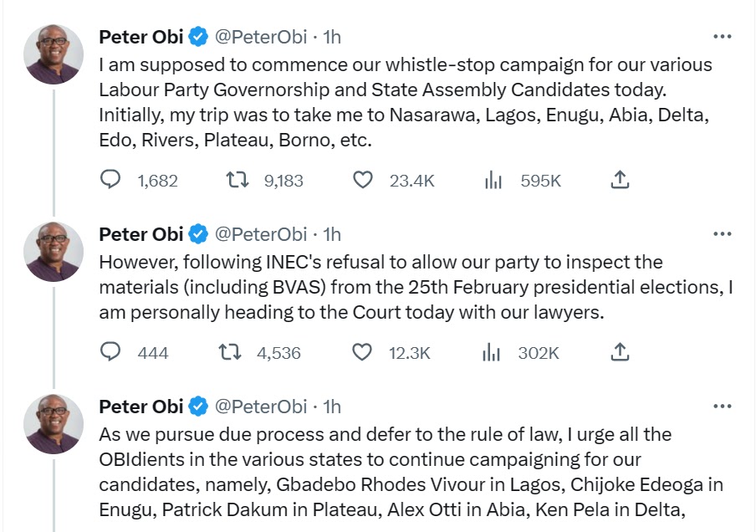The height and width of the screenshot is (532, 756).
Task: Like the tweet with 23.4K likes
Action: pos(362,180)
